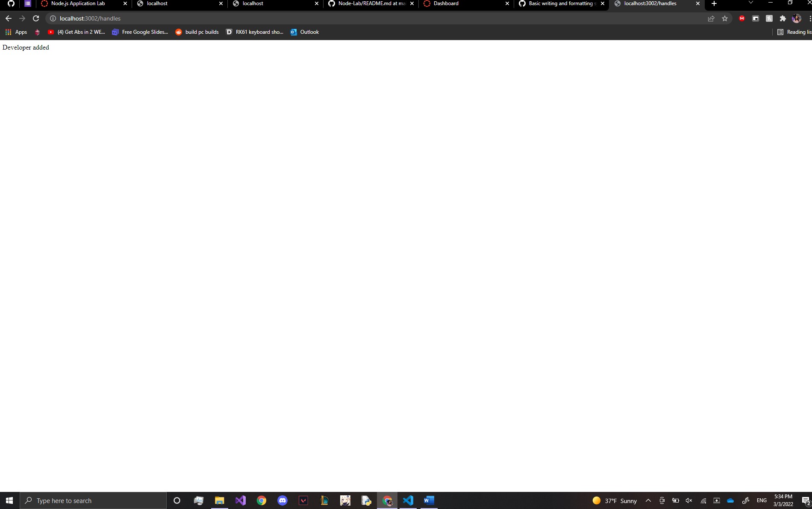Open Microsoft Word from taskbar
812x509 pixels.
(429, 500)
